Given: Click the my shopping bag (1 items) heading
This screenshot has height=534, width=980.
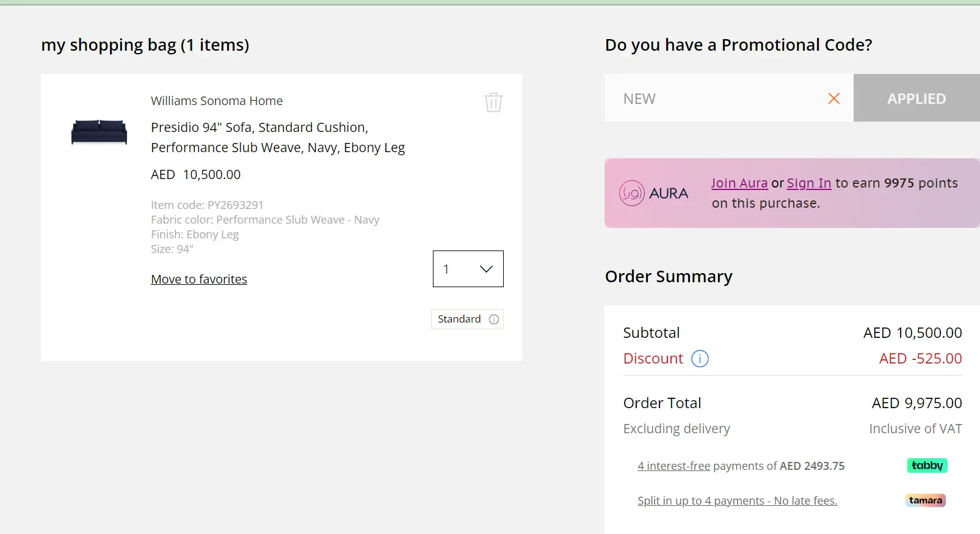Looking at the screenshot, I should (145, 45).
